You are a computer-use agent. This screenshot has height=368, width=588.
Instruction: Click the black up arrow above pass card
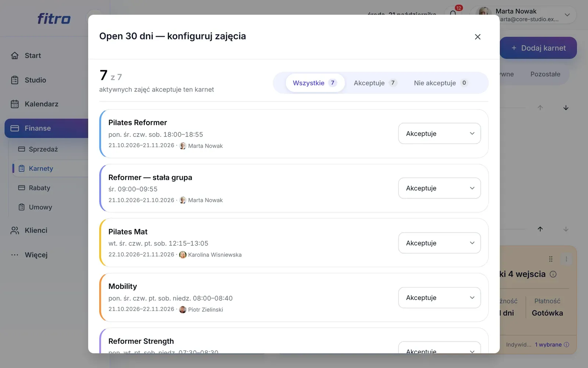pos(540,229)
